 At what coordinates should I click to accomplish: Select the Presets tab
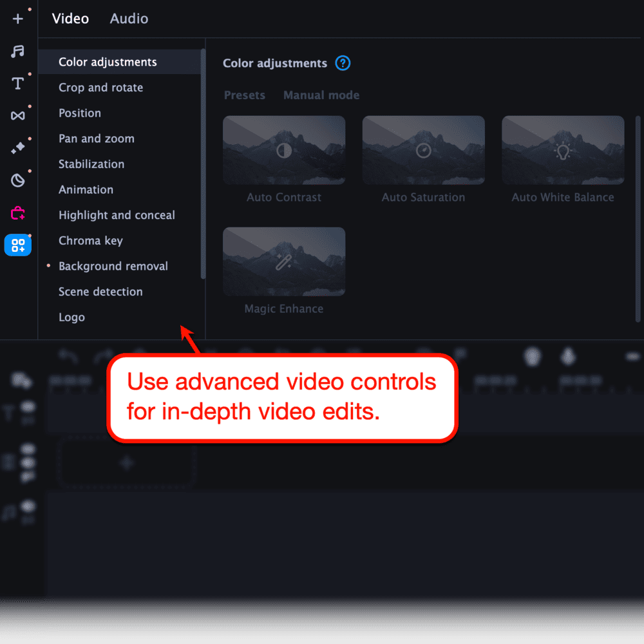245,95
